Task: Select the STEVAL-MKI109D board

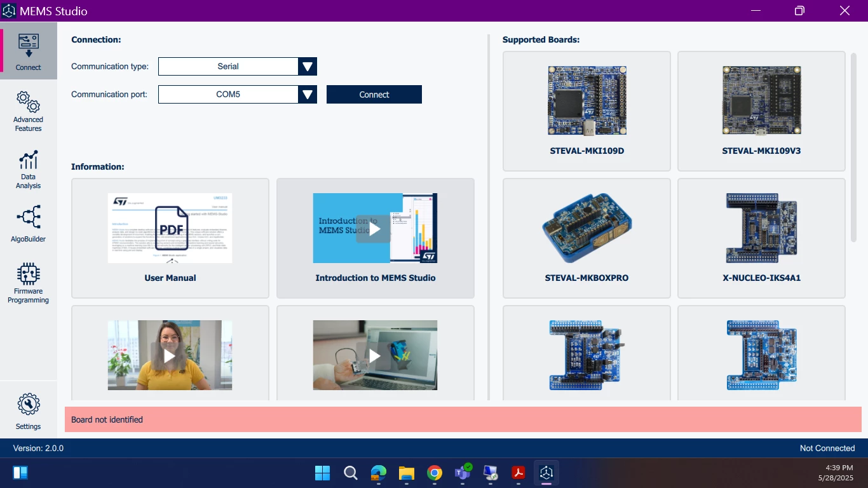Action: (x=587, y=111)
